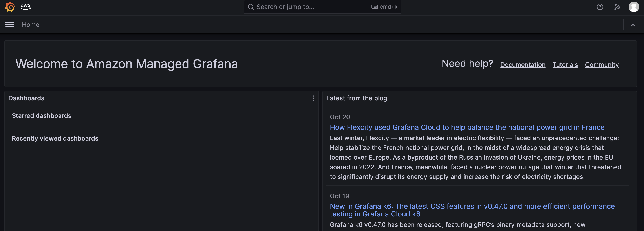The height and width of the screenshot is (231, 644).
Task: Go to the Home breadcrumb
Action: click(x=31, y=24)
